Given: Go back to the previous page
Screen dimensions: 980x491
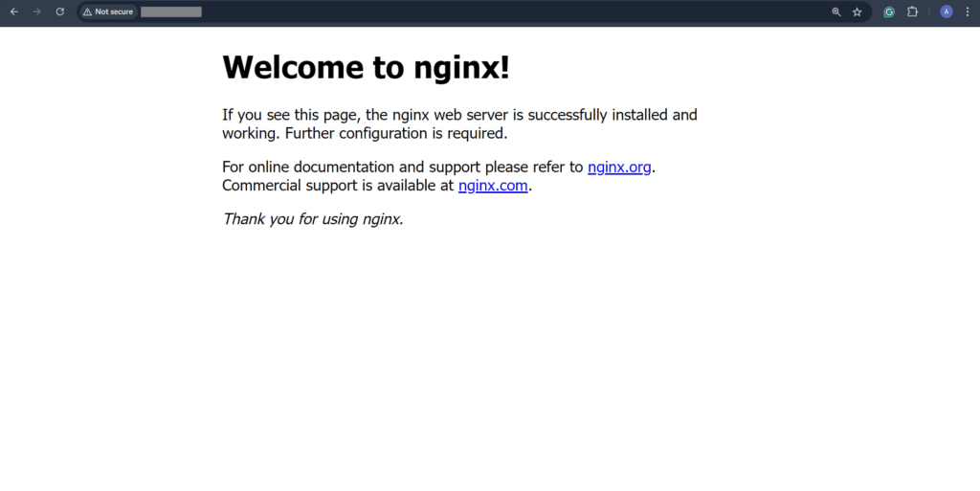Looking at the screenshot, I should click(13, 11).
